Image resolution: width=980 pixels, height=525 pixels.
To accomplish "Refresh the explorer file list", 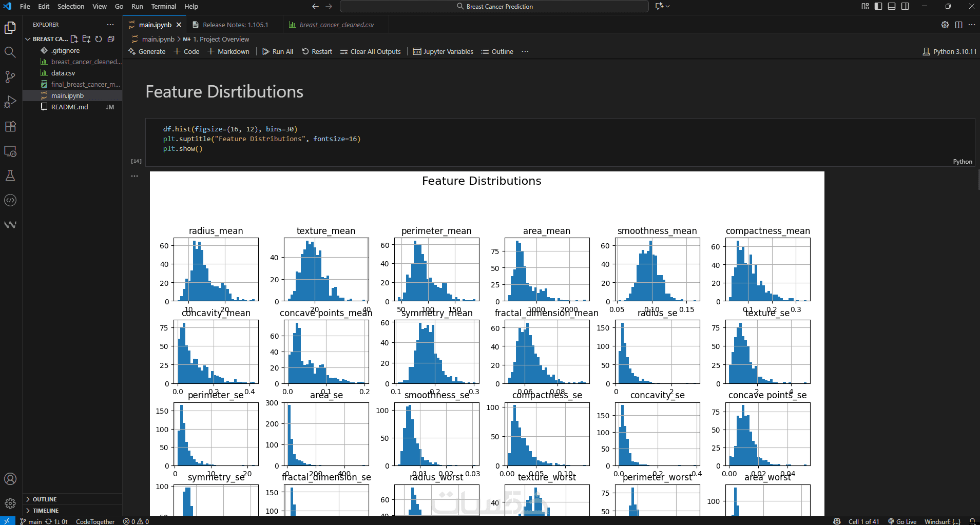I will (99, 39).
